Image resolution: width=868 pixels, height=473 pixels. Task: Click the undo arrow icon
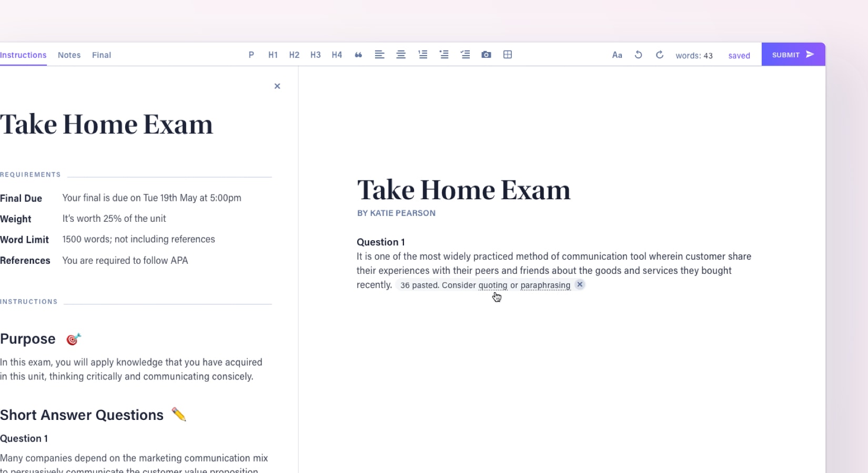pyautogui.click(x=638, y=55)
